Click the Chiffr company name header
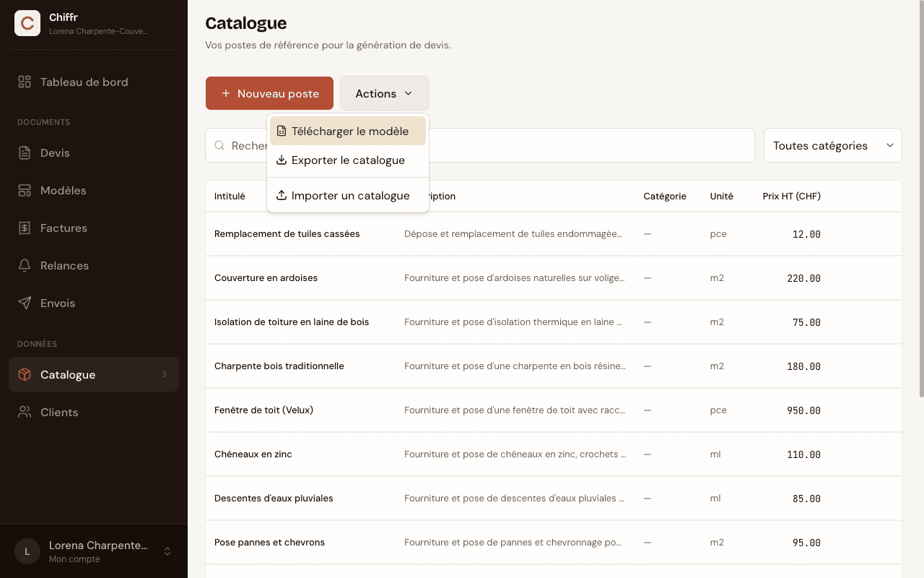Viewport: 924px width, 578px height. (x=64, y=17)
